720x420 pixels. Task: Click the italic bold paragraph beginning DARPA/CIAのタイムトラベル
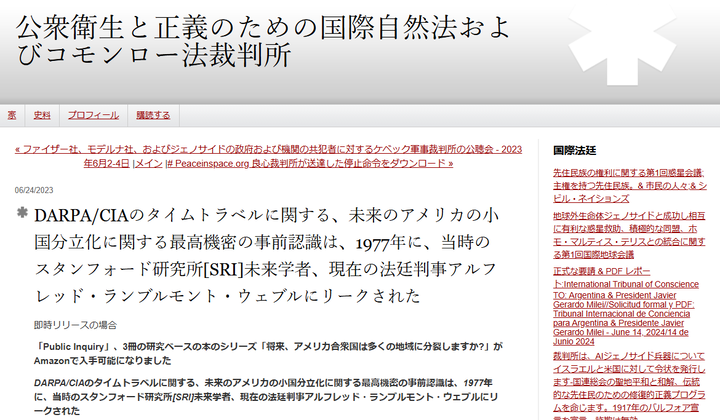266,397
